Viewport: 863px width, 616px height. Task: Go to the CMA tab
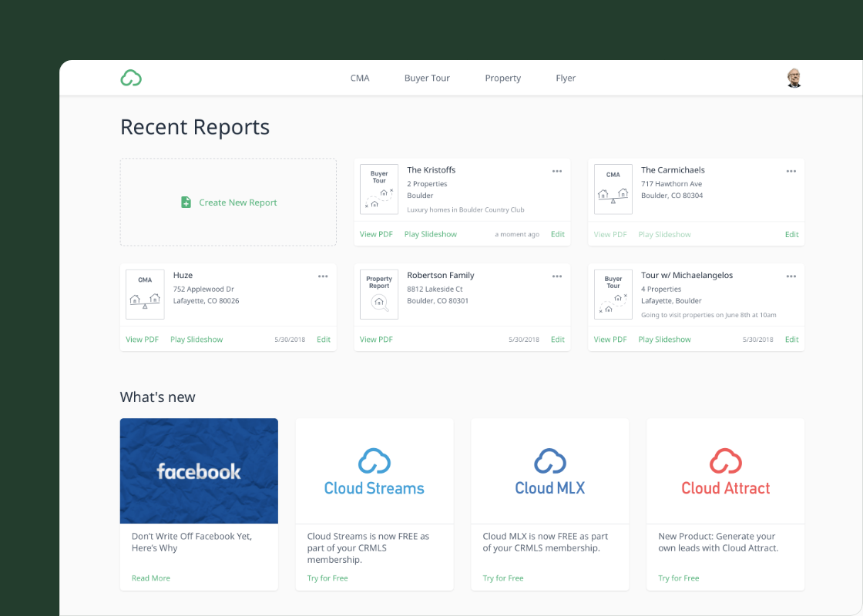[360, 78]
